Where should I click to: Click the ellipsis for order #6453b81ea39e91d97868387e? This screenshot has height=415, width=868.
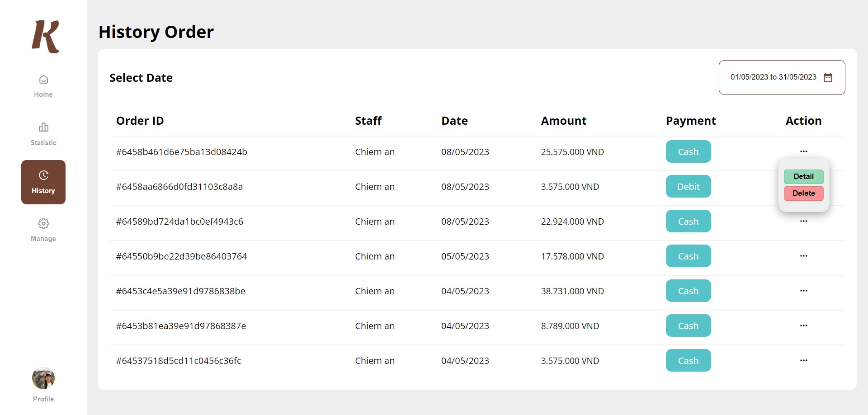coord(803,325)
